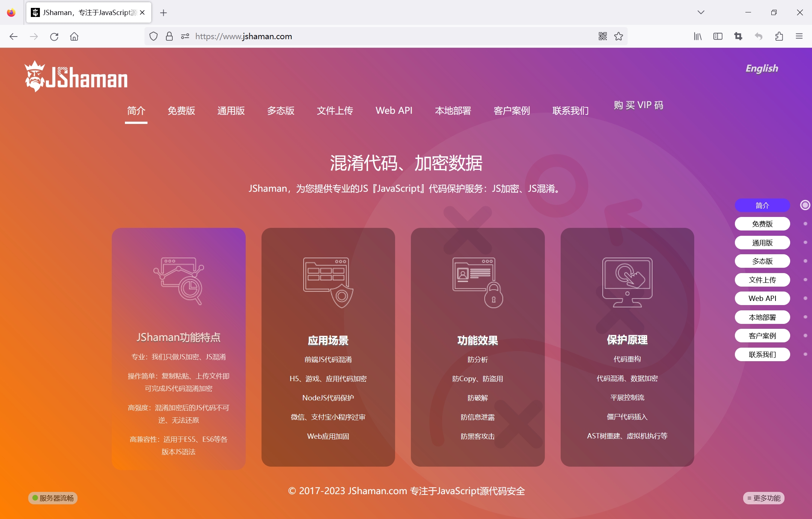Click the 免费版 side navigation pill
The height and width of the screenshot is (519, 812).
coord(762,224)
